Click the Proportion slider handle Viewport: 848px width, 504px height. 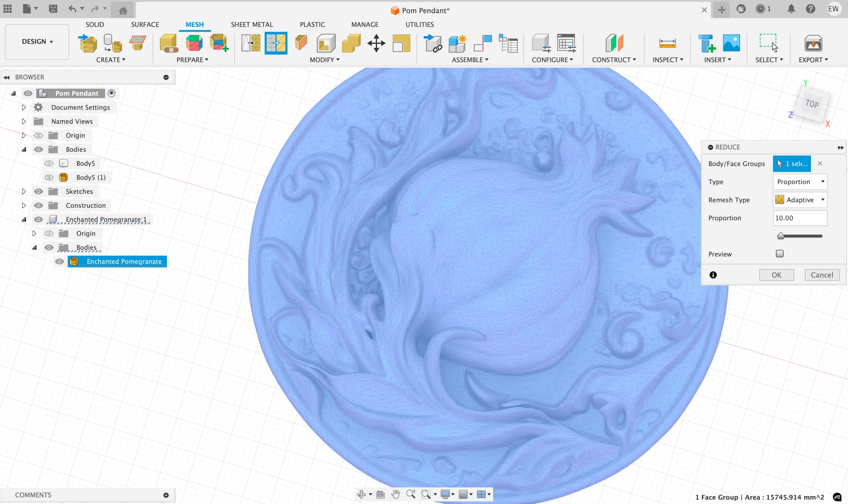tap(780, 236)
